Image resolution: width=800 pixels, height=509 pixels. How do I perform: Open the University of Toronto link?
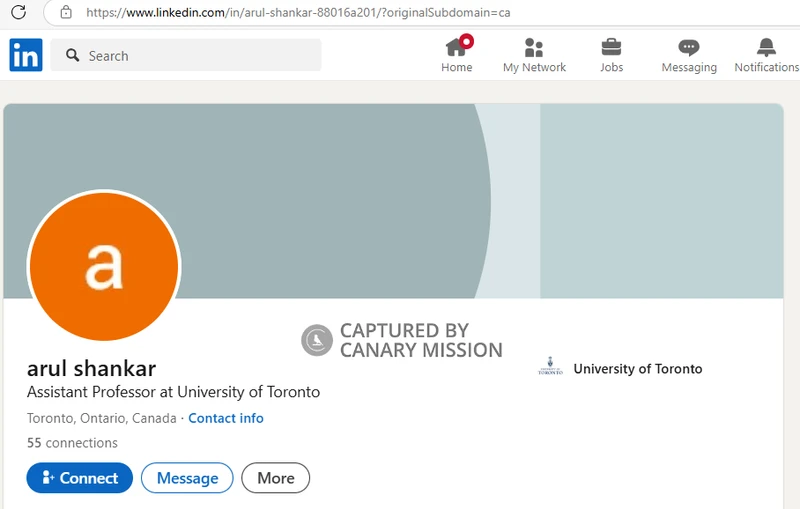tap(638, 369)
